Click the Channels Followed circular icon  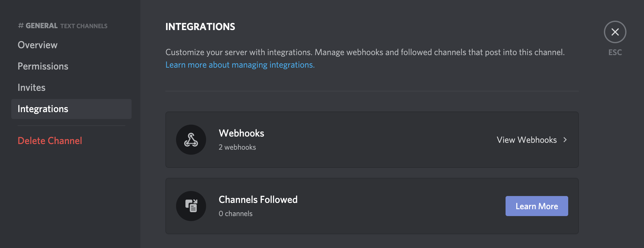click(191, 206)
